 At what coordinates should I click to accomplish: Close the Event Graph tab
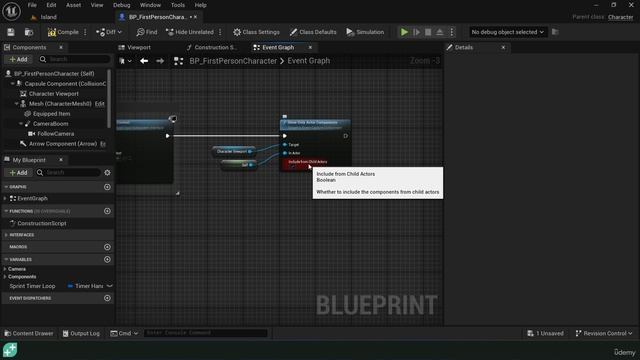(x=310, y=47)
